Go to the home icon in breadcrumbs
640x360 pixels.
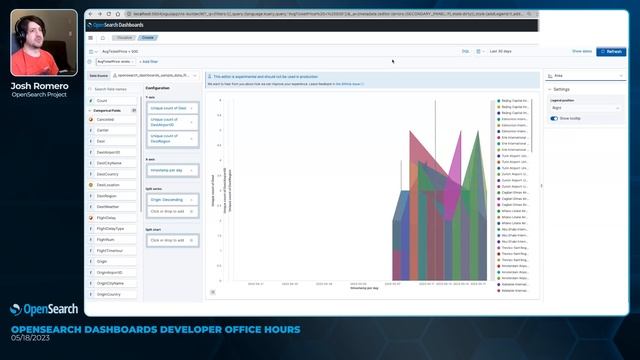point(103,38)
